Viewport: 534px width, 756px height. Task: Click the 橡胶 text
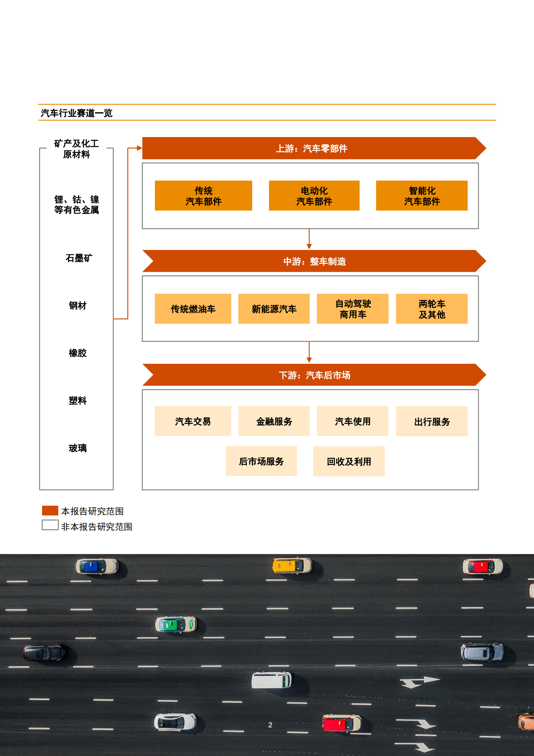tap(78, 353)
